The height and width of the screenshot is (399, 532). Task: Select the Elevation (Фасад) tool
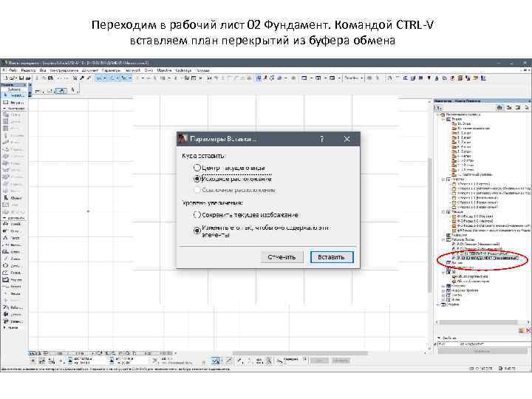pos(13,293)
